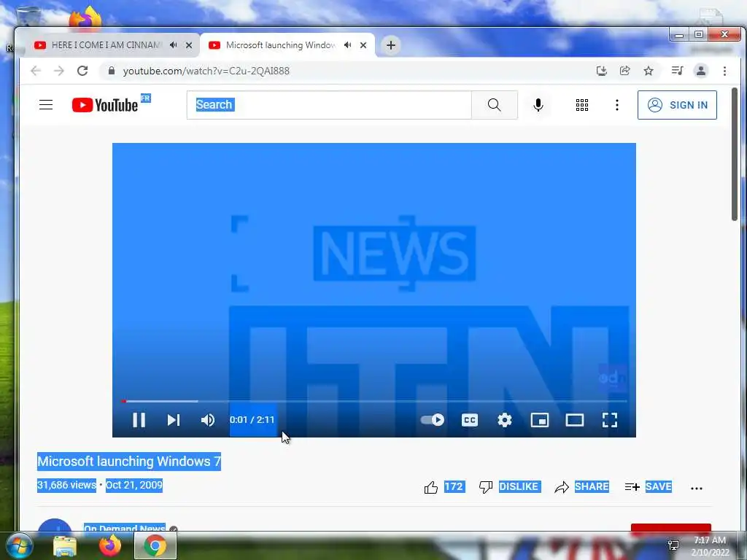Reload the current page
747x560 pixels.
click(x=82, y=71)
